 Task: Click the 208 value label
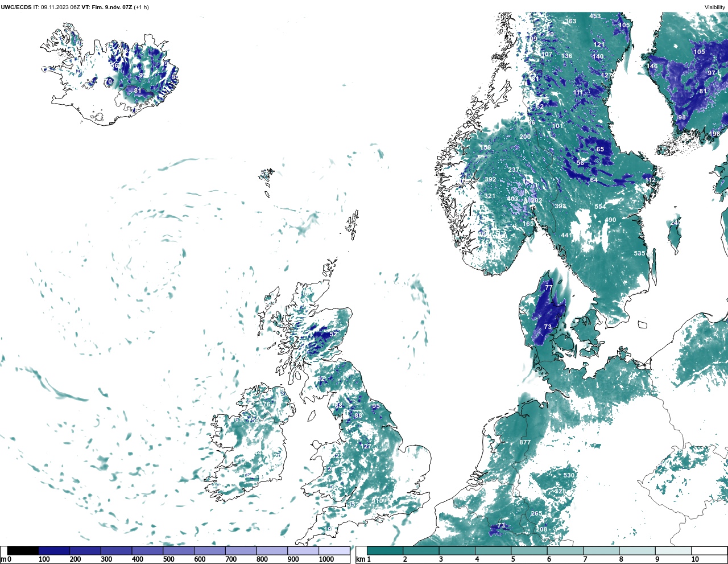[541, 529]
